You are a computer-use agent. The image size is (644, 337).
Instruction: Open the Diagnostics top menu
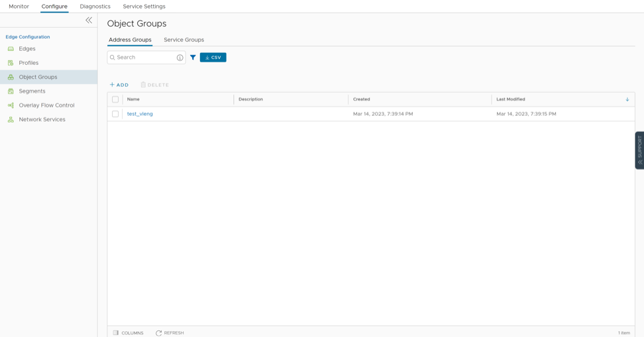pos(95,7)
